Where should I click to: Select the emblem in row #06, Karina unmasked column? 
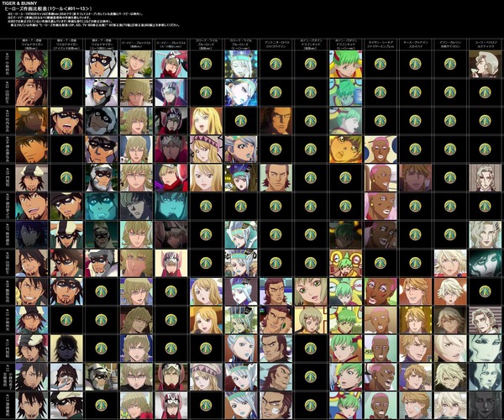click(206, 206)
